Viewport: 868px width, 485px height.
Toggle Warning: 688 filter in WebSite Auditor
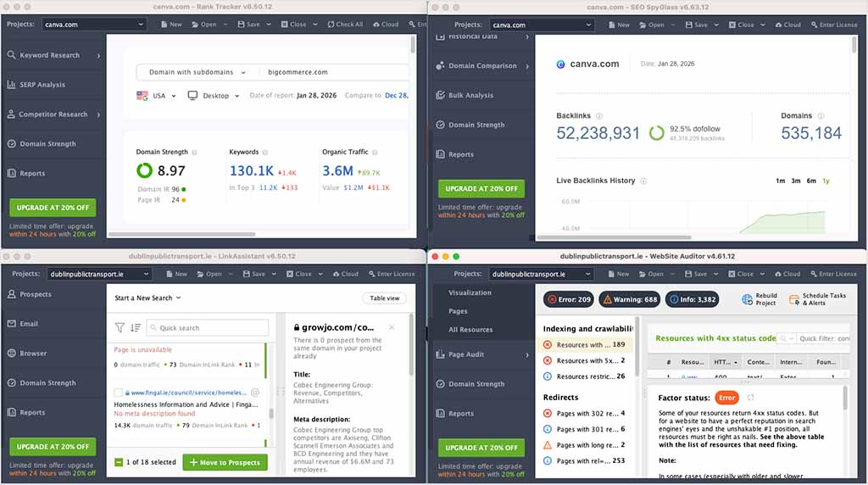(x=630, y=299)
